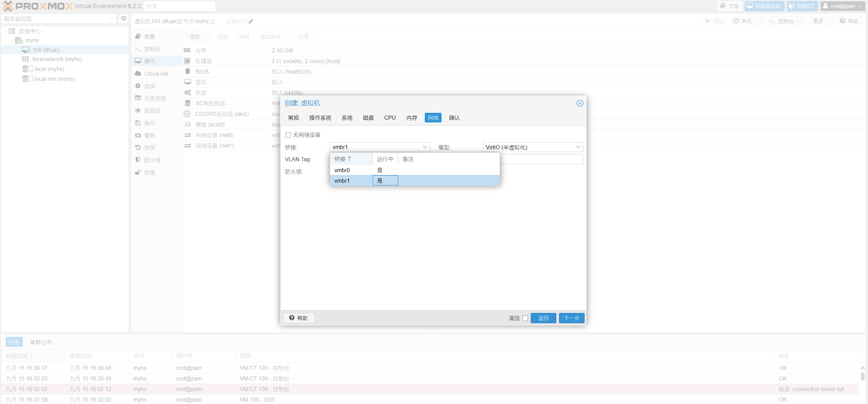Screen dimensions: 868x404
Task: Click the CD/DVD drive disc icon
Action: pyautogui.click(x=187, y=114)
